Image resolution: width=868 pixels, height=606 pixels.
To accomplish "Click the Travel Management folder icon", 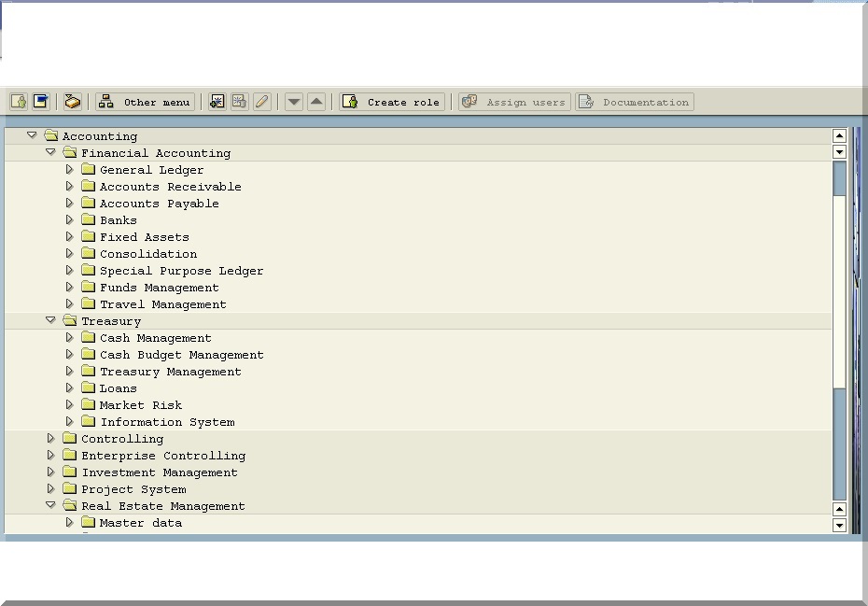I will click(88, 303).
